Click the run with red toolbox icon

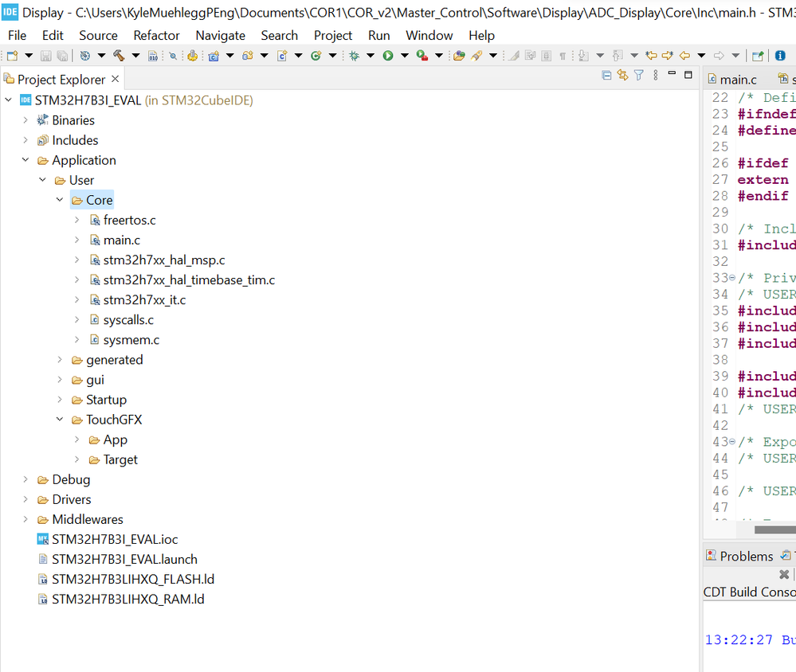pos(422,56)
